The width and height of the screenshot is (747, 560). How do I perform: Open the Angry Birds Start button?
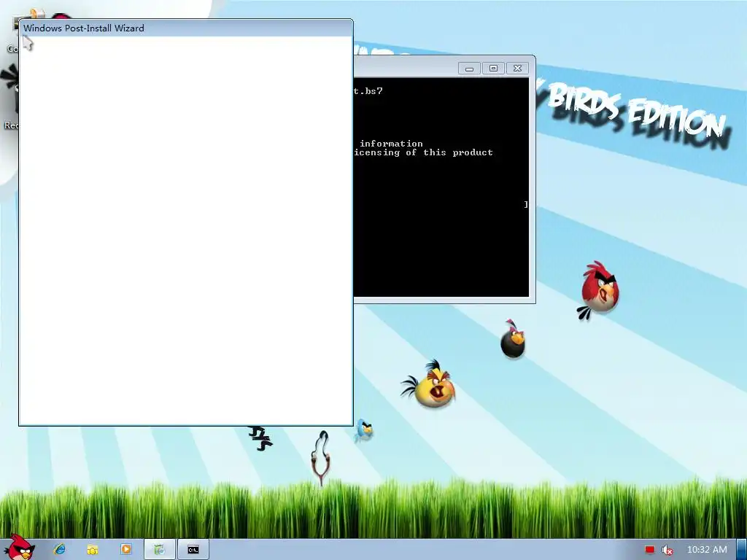[x=19, y=548]
